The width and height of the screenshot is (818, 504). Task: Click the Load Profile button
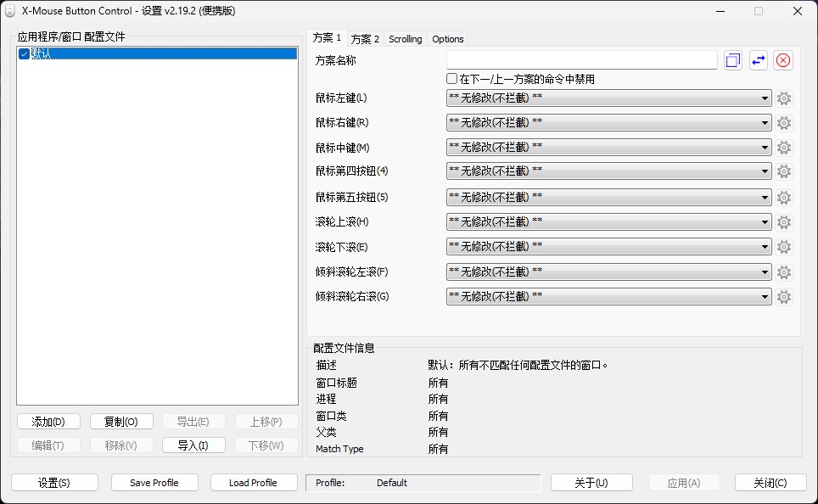(254, 483)
